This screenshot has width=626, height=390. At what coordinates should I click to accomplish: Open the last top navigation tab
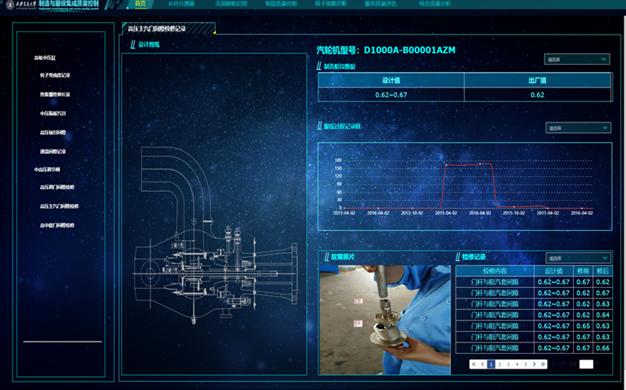434,4
